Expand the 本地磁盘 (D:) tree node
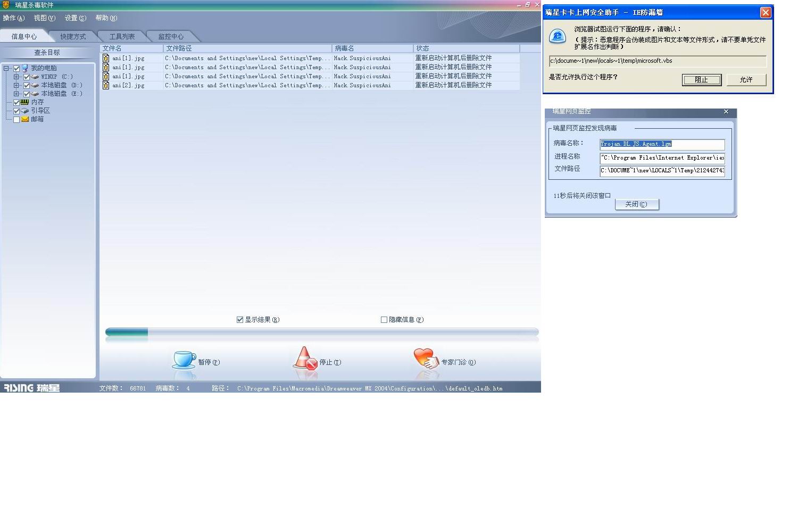This screenshot has height=532, width=798. tap(16, 86)
